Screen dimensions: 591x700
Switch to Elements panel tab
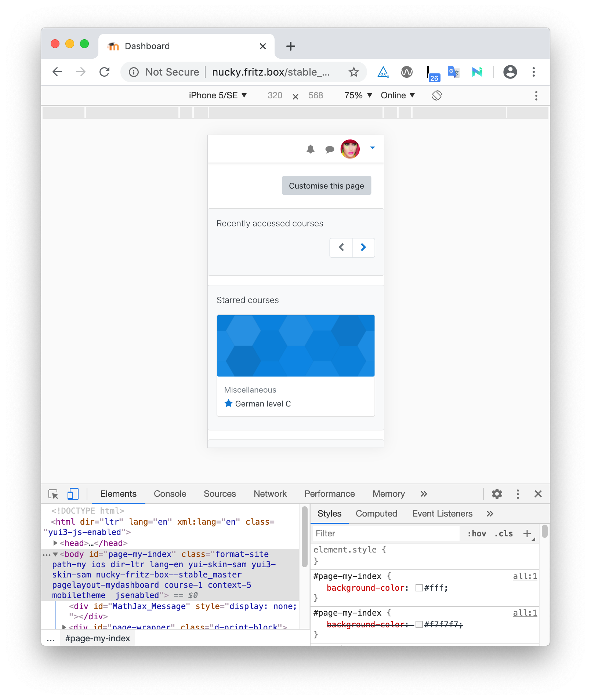(x=118, y=494)
